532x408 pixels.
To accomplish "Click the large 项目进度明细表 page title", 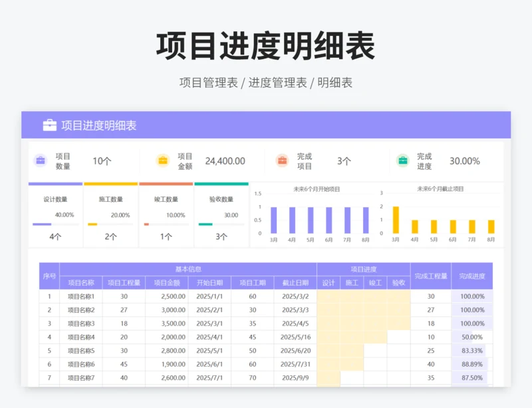I will [x=265, y=46].
